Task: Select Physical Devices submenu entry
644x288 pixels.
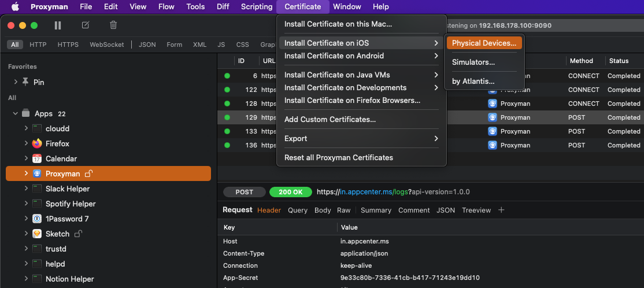Action: coord(484,43)
